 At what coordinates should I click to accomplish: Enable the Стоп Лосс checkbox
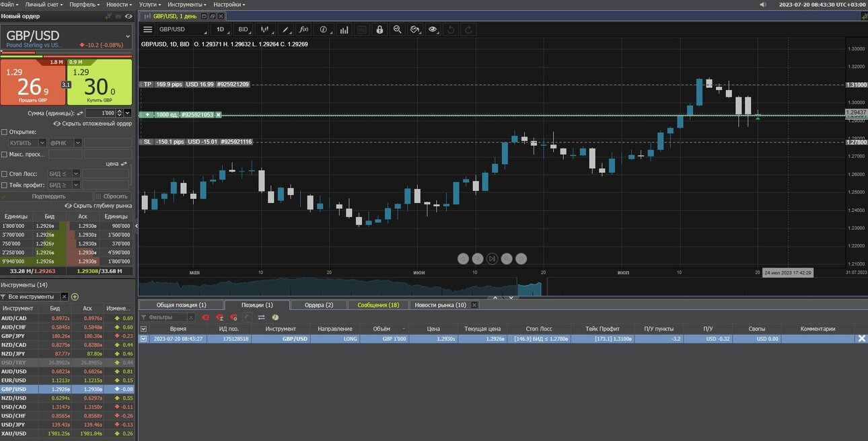5,173
